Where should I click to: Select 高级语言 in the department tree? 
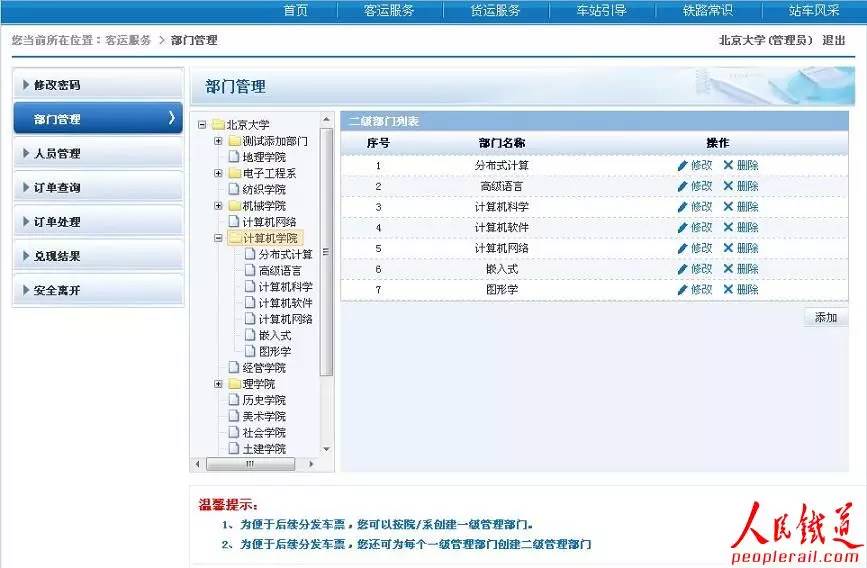coord(280,270)
